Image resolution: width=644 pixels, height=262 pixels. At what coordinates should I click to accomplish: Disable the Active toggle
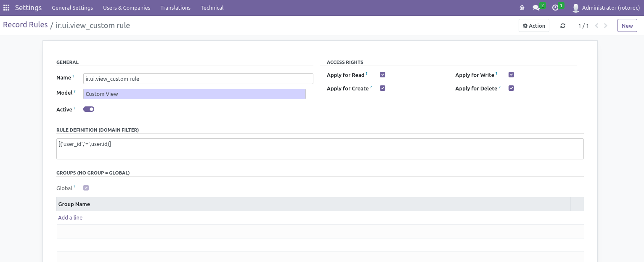pyautogui.click(x=88, y=109)
